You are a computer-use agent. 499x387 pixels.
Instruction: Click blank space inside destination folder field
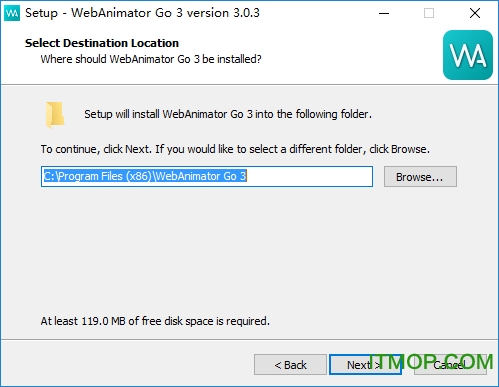coord(308,176)
